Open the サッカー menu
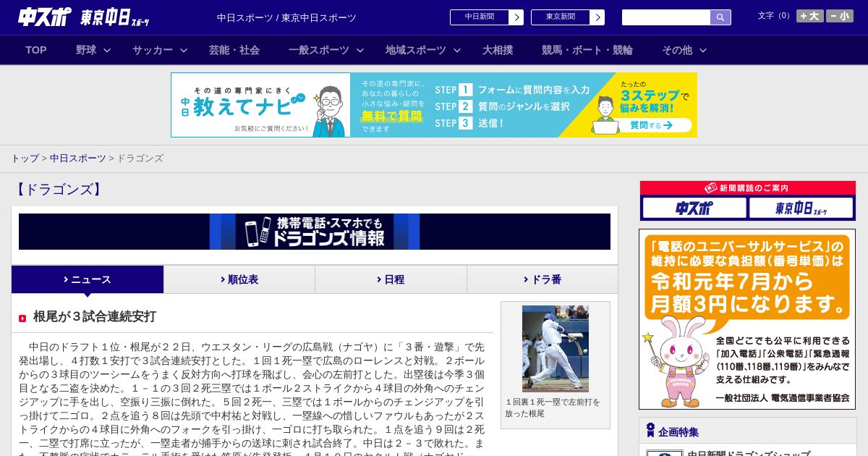 click(153, 50)
